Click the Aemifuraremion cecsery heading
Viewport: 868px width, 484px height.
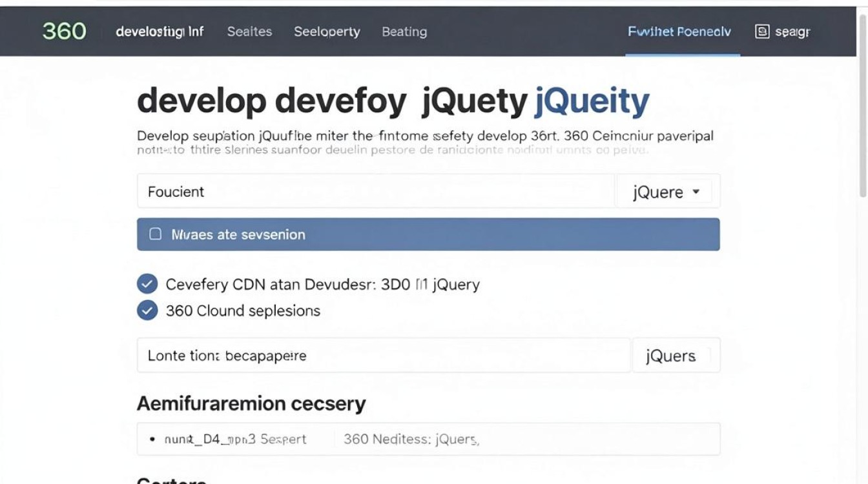click(251, 404)
